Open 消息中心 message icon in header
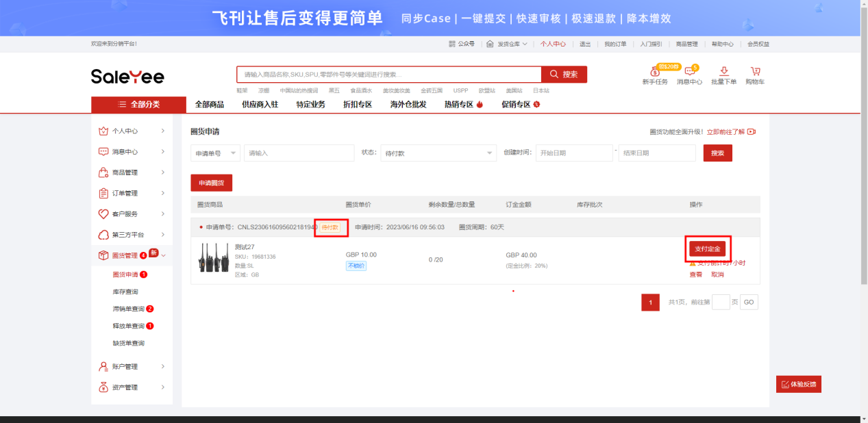This screenshot has width=868, height=423. pyautogui.click(x=689, y=72)
